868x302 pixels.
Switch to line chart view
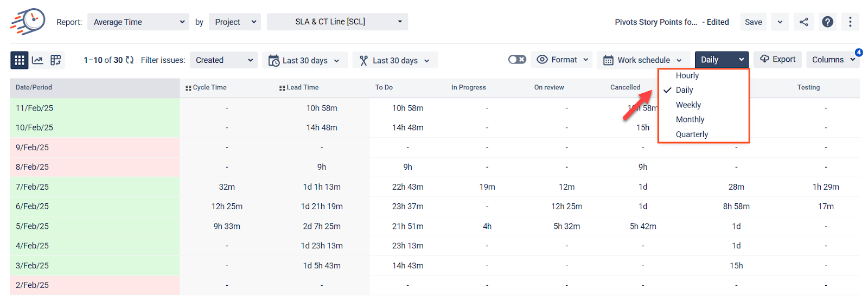point(37,60)
